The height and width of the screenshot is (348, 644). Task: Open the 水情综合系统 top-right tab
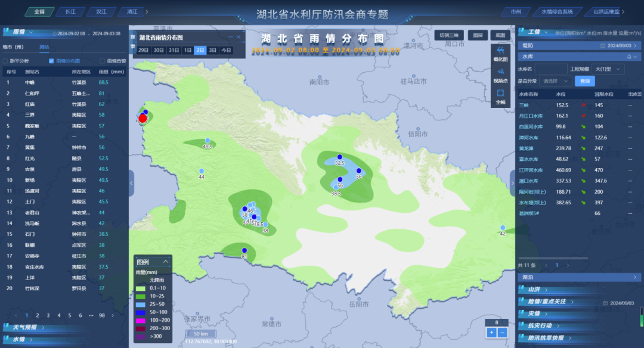click(558, 12)
